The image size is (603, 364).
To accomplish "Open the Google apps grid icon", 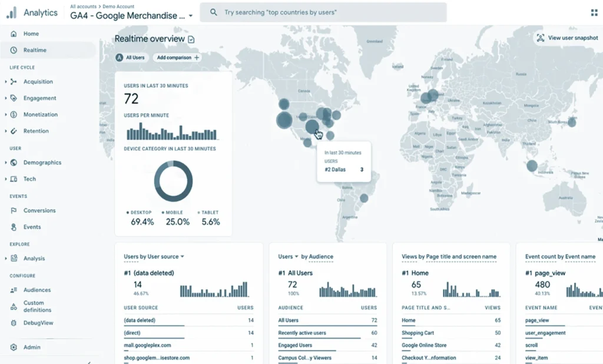I will [594, 12].
